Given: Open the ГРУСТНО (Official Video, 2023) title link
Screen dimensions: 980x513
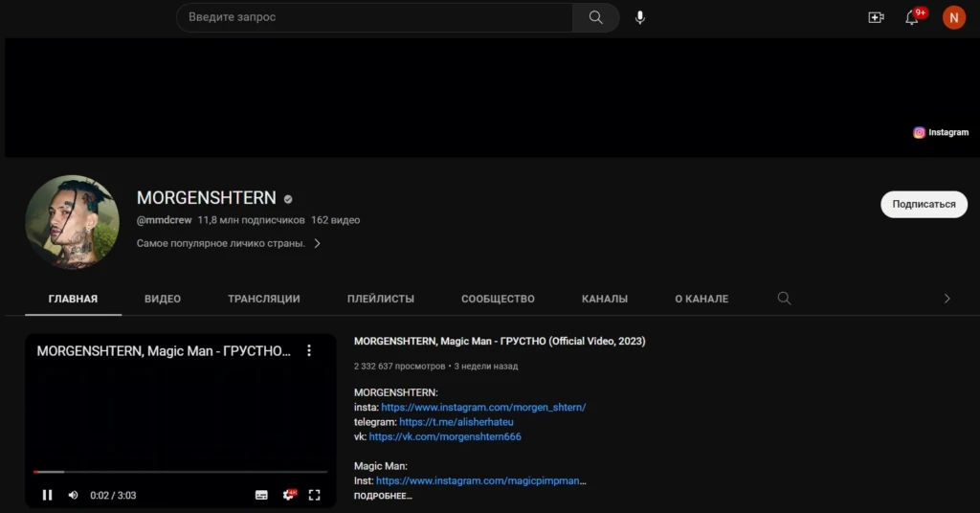Looking at the screenshot, I should [x=500, y=341].
